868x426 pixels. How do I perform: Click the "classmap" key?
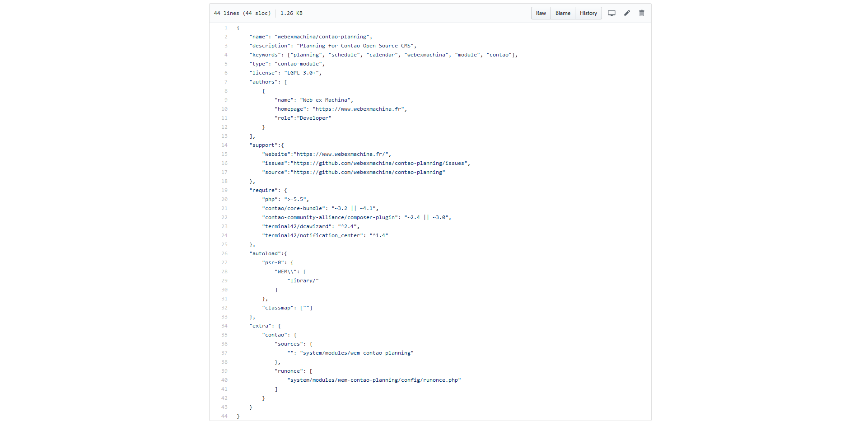(278, 308)
